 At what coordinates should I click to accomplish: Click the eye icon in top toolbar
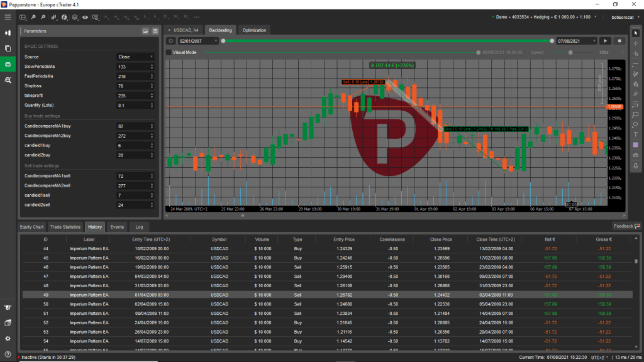tap(85, 18)
